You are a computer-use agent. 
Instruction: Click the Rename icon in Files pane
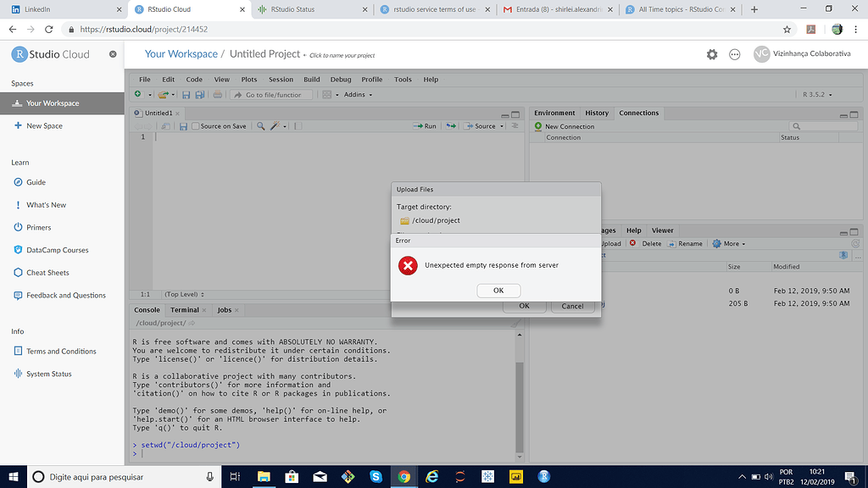(671, 243)
